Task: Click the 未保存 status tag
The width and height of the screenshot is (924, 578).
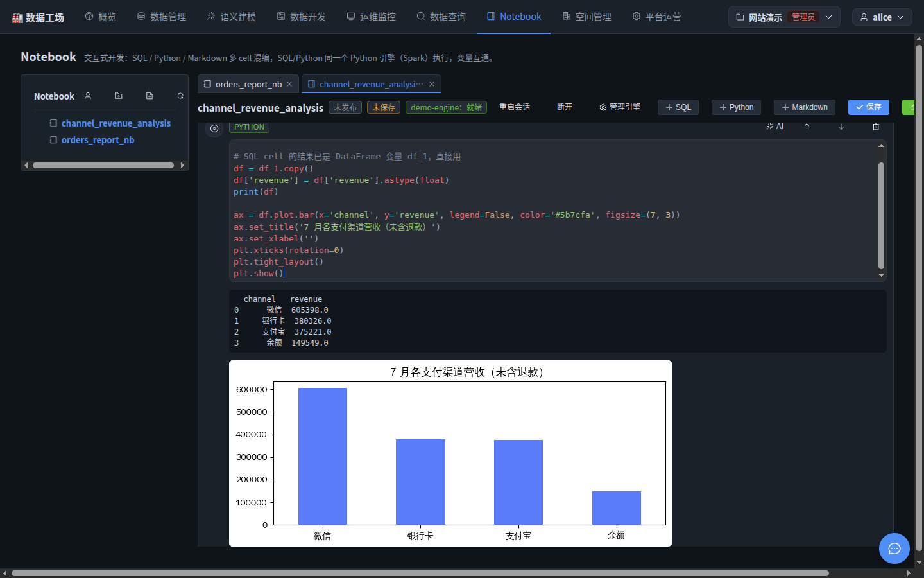Action: pyautogui.click(x=384, y=107)
